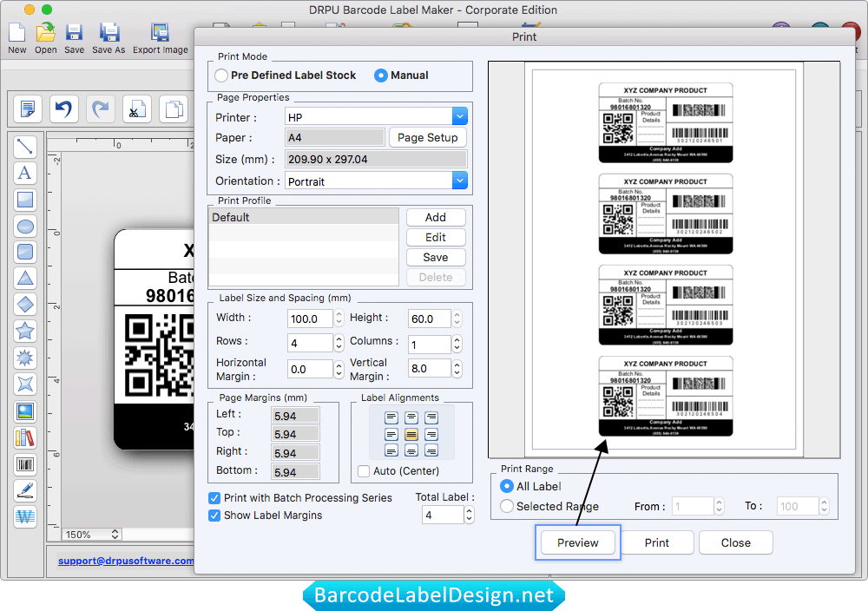Select the Signature pen tool
This screenshot has width=868, height=611.
point(25,490)
